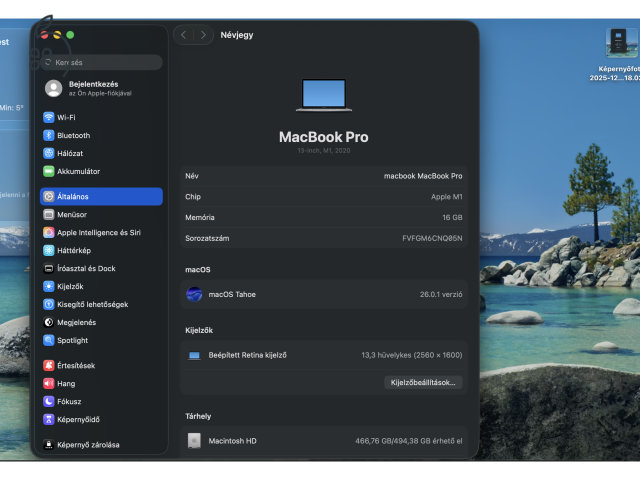Click the 13-inch, M1, 2020 subtitle

(x=324, y=151)
